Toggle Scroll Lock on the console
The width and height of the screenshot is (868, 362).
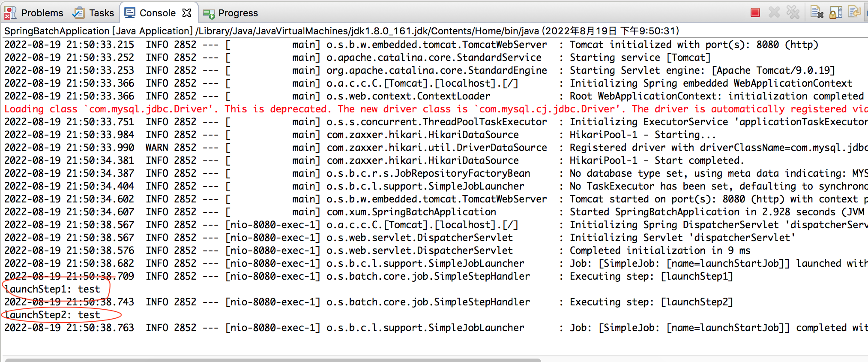coord(836,12)
